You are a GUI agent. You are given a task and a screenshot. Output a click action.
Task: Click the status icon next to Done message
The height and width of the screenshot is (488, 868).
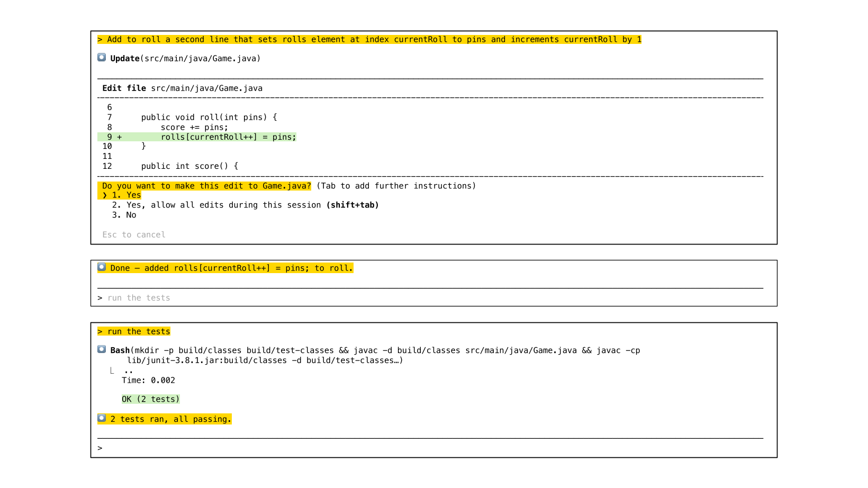[x=102, y=267]
